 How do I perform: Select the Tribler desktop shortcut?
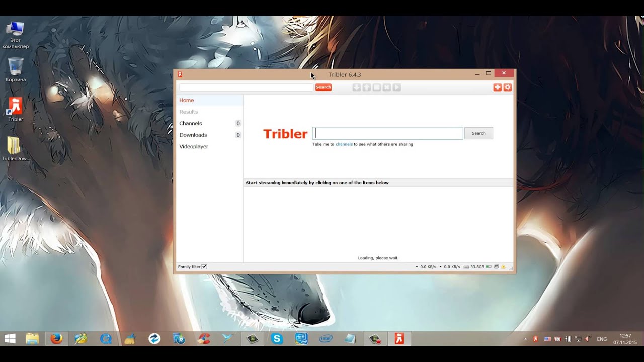click(x=16, y=109)
